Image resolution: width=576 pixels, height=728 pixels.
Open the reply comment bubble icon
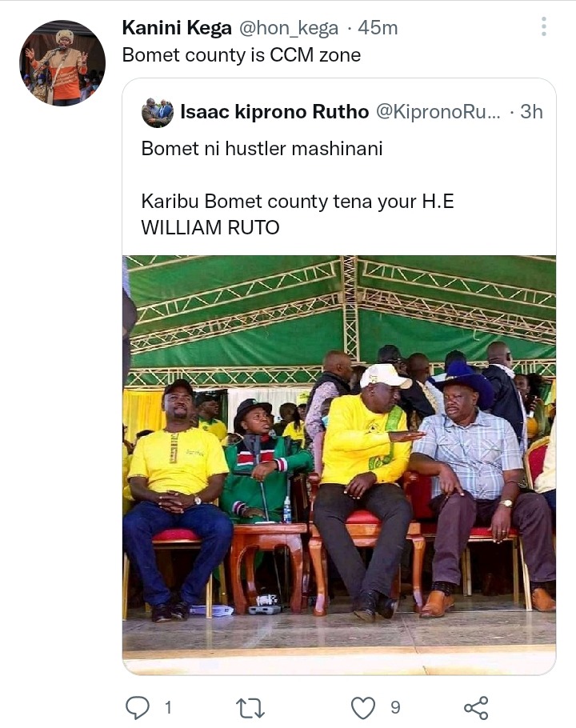[138, 707]
